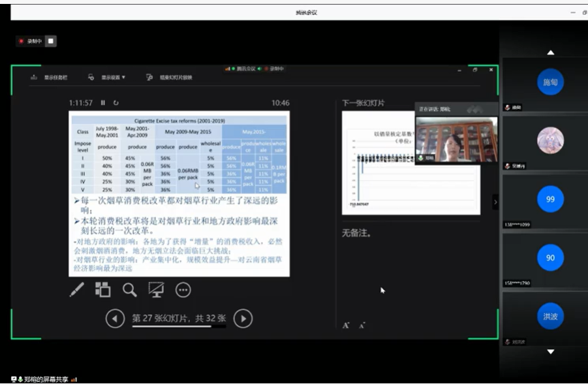Collapse the participant sidebar with the chevron
This screenshot has height=384, width=588.
[495, 202]
